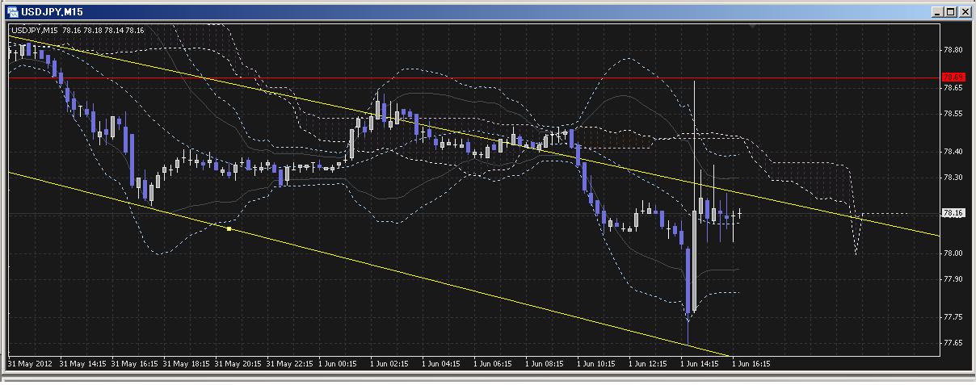Click the OHLC readout label in chart corner
Screen dimensions: 980x385
point(78,31)
